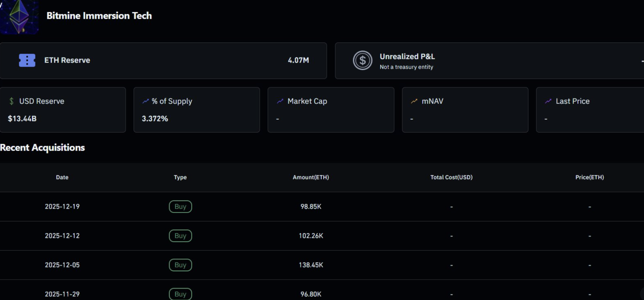Sort by the Amount(ETH) column header
This screenshot has width=644, height=300.
pyautogui.click(x=311, y=177)
